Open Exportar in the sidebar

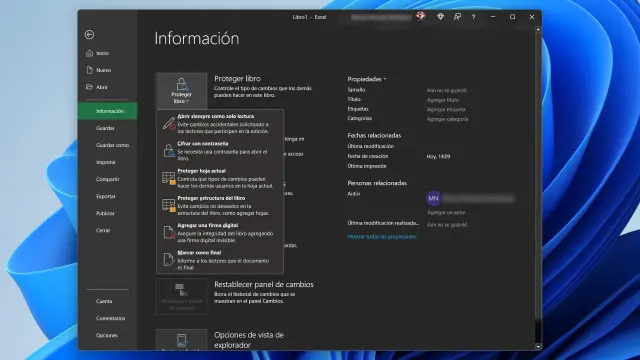pyautogui.click(x=107, y=196)
